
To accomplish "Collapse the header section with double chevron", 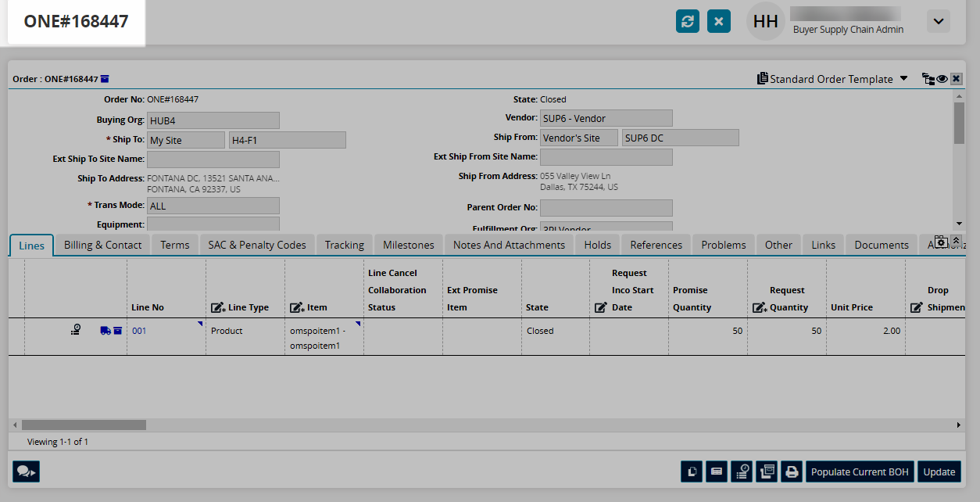I will pos(956,240).
